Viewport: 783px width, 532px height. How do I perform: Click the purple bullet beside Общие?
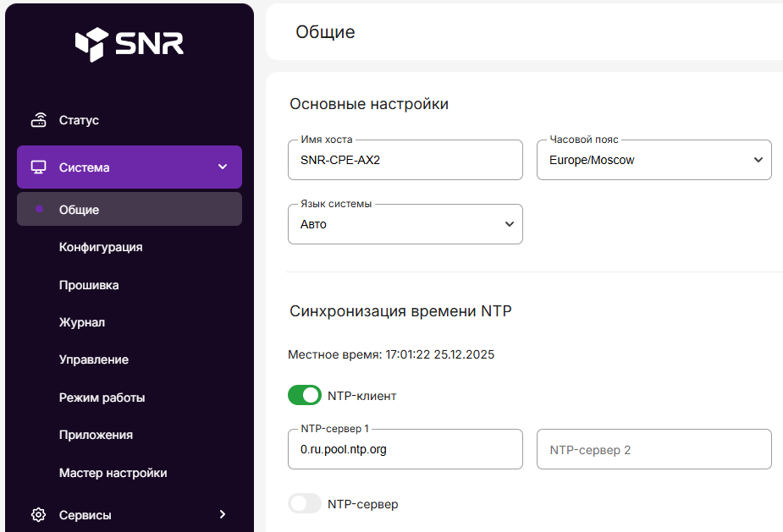pyautogui.click(x=39, y=210)
